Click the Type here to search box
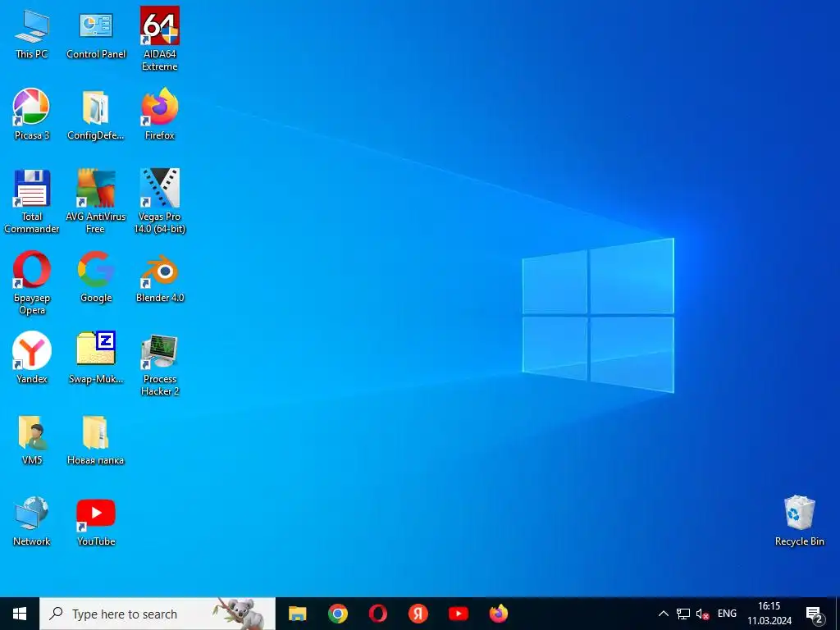This screenshot has height=630, width=840. click(157, 614)
